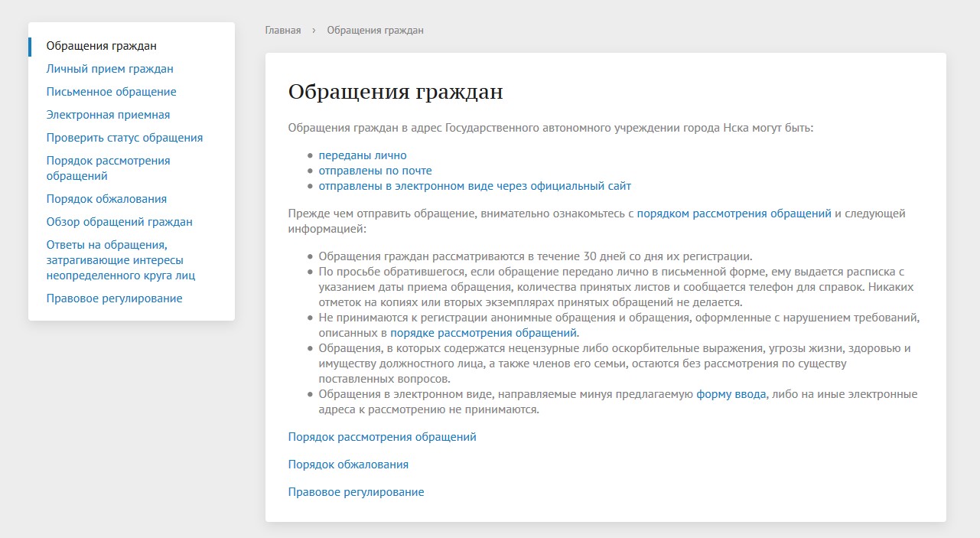980x538 pixels.
Task: Open 'Порядок обжалования' in the left sidebar
Action: pos(106,199)
